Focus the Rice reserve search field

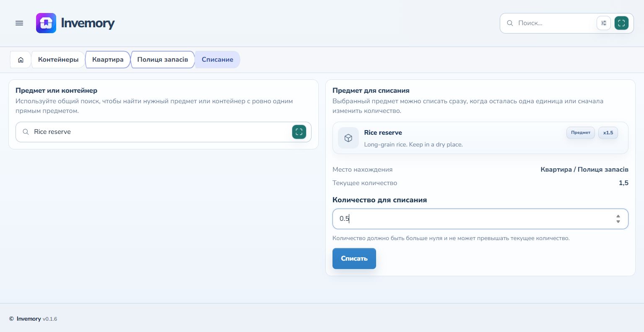click(x=164, y=132)
